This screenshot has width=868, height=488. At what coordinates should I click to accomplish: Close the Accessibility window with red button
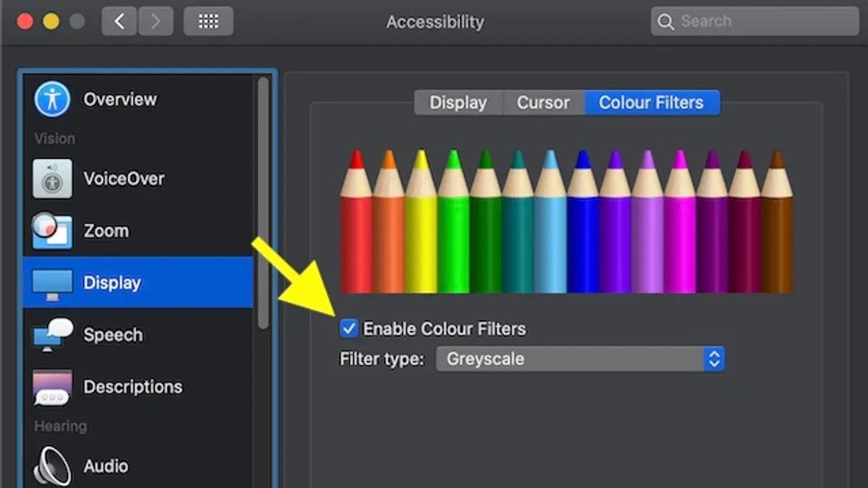[x=25, y=22]
